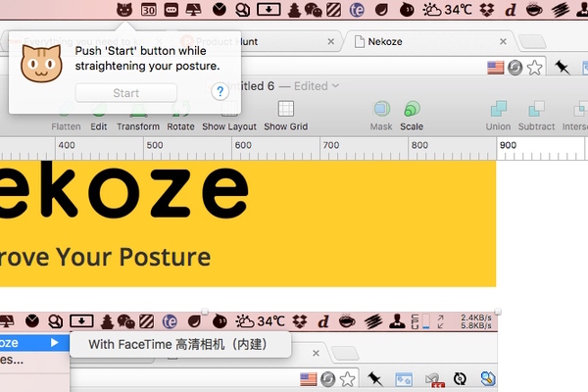Click the black sync arrows extension icon

point(460,379)
